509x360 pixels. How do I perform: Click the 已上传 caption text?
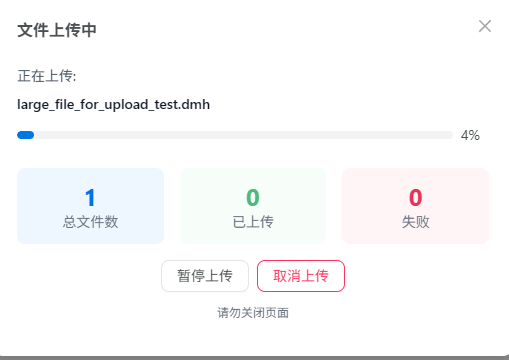[x=253, y=222]
